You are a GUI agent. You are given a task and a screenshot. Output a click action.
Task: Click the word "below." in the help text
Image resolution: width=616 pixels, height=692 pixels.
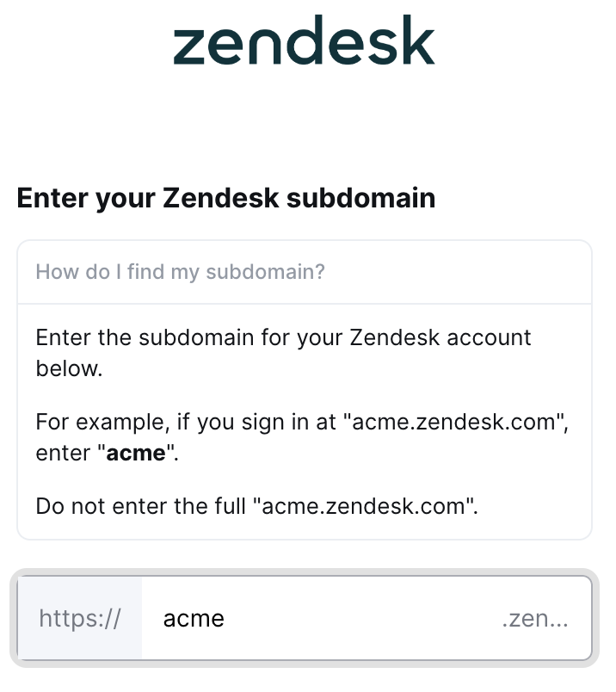pyautogui.click(x=69, y=369)
